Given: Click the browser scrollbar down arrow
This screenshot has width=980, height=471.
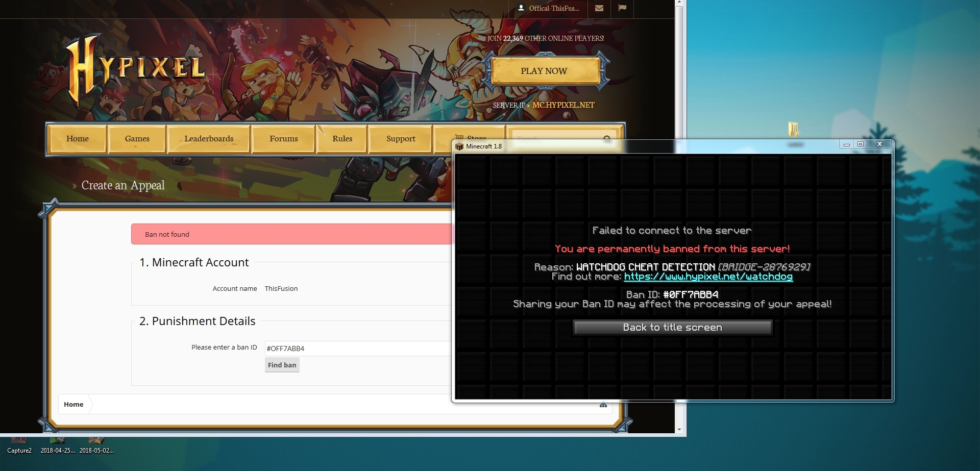Looking at the screenshot, I should click(x=679, y=429).
